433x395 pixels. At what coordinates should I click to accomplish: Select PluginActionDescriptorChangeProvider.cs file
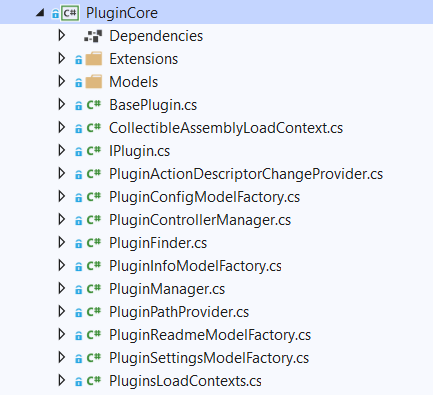point(246,174)
